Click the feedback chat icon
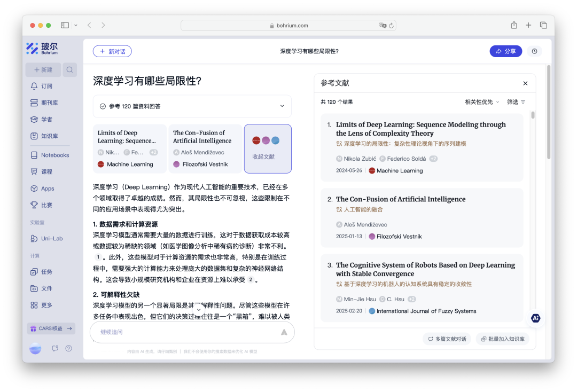The height and width of the screenshot is (392, 577). tap(55, 348)
